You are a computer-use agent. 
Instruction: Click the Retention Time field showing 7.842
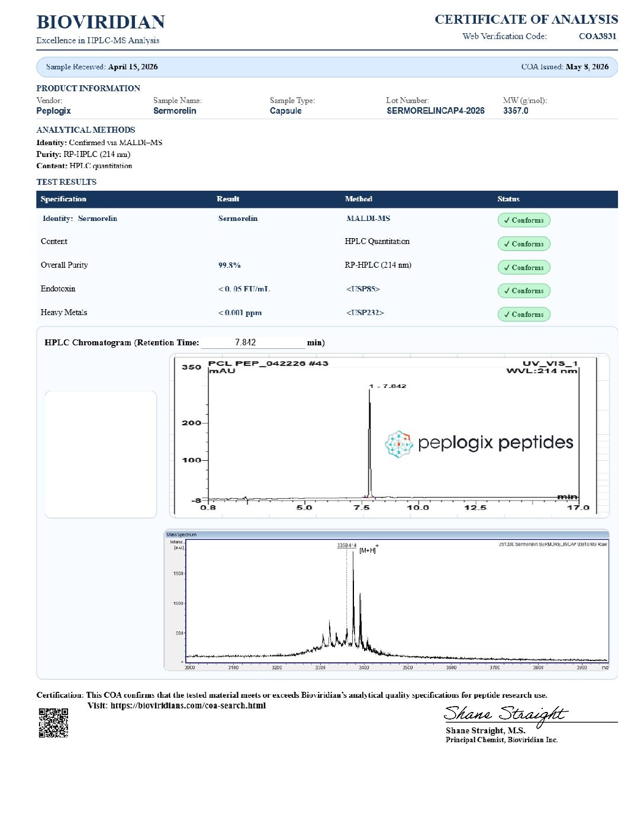(x=253, y=342)
